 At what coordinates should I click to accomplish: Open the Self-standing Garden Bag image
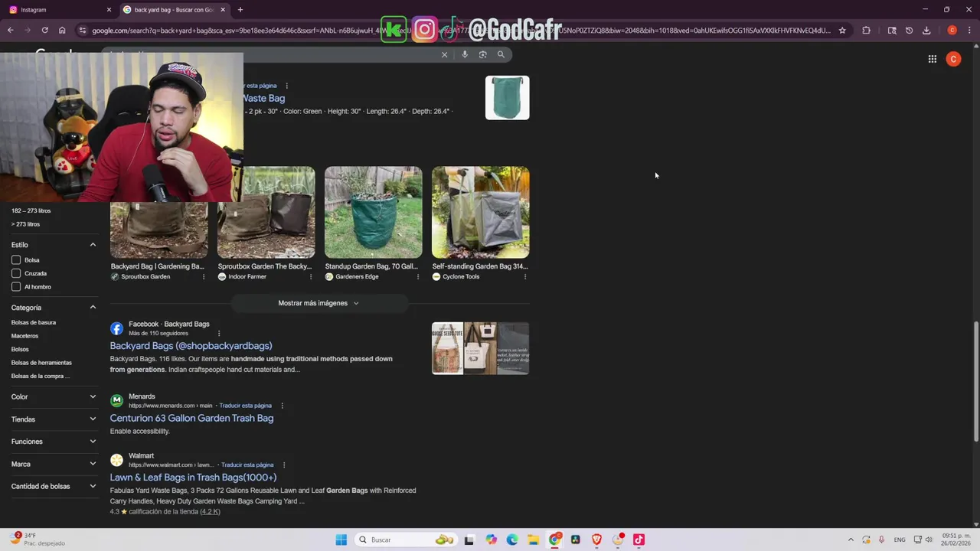(480, 212)
